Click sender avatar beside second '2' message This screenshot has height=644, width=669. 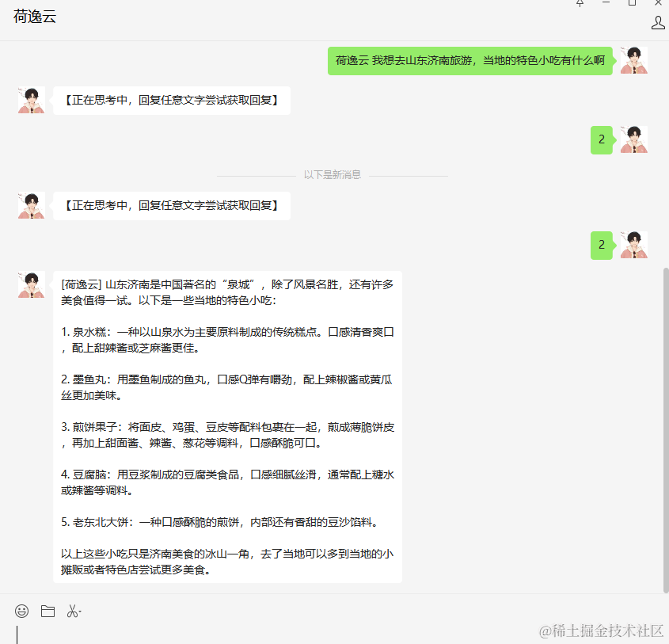click(634, 245)
